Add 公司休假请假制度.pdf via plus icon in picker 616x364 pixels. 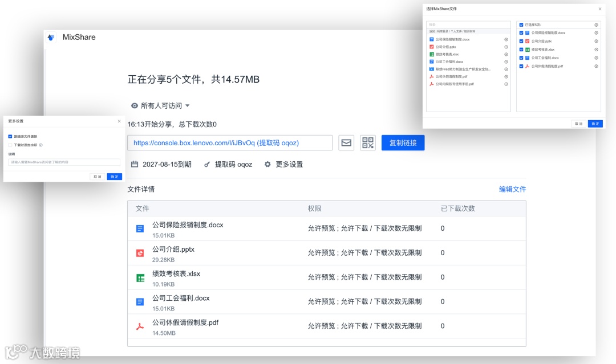pyautogui.click(x=506, y=77)
